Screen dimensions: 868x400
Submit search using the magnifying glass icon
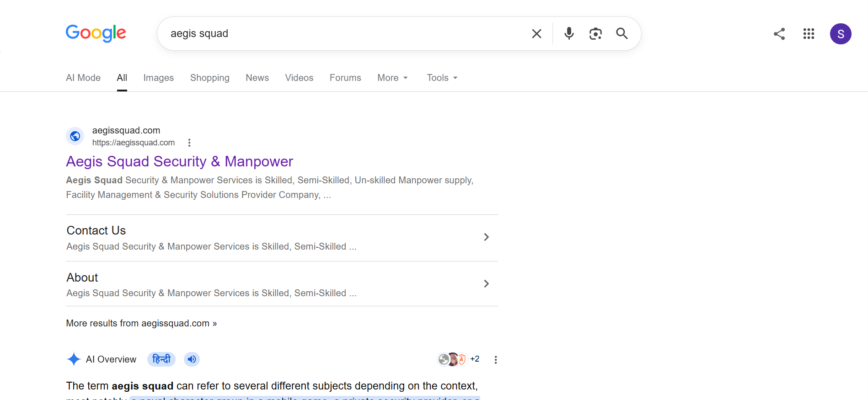(622, 33)
